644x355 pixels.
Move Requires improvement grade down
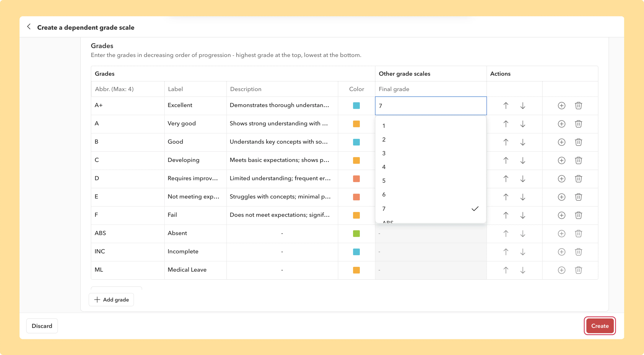click(x=523, y=179)
